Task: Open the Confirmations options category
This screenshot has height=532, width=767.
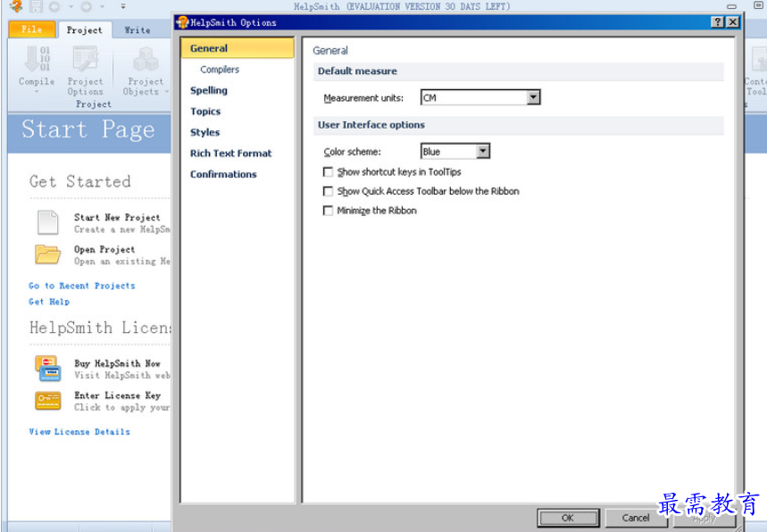Action: (223, 175)
